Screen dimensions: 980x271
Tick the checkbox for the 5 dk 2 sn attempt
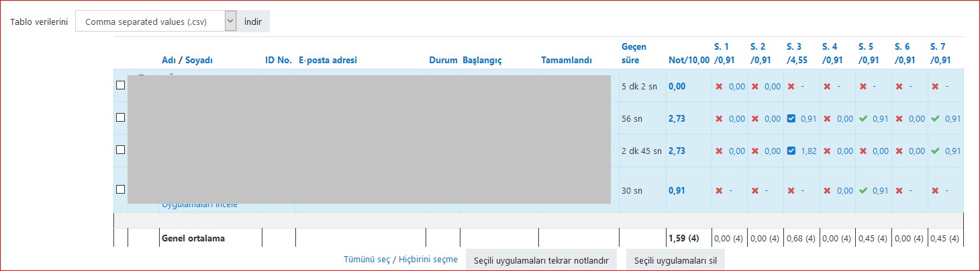point(121,85)
